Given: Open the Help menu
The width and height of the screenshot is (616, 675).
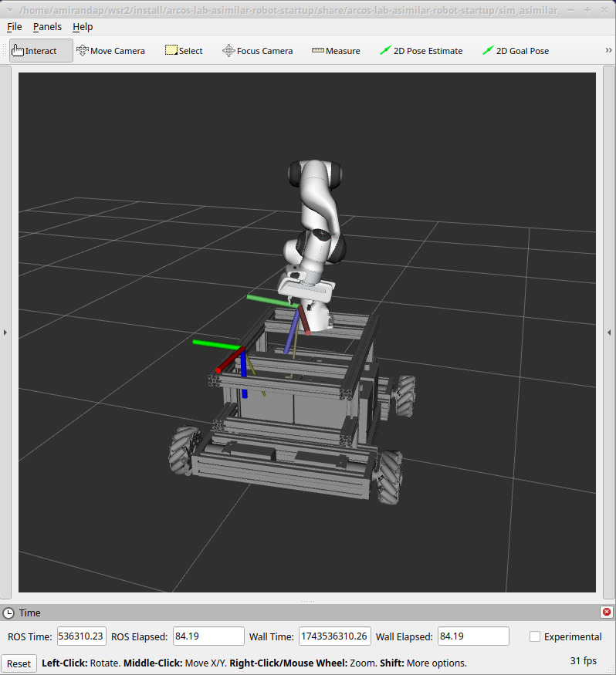Looking at the screenshot, I should coord(83,26).
